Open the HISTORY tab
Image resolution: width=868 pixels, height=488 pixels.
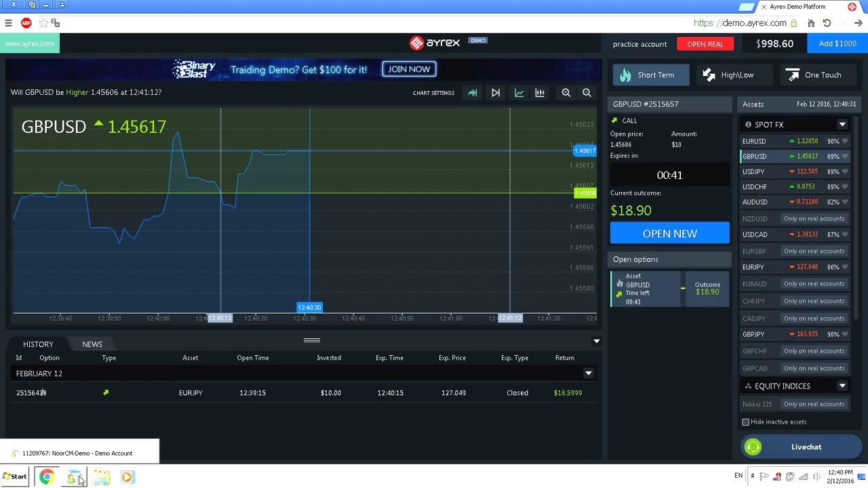38,344
